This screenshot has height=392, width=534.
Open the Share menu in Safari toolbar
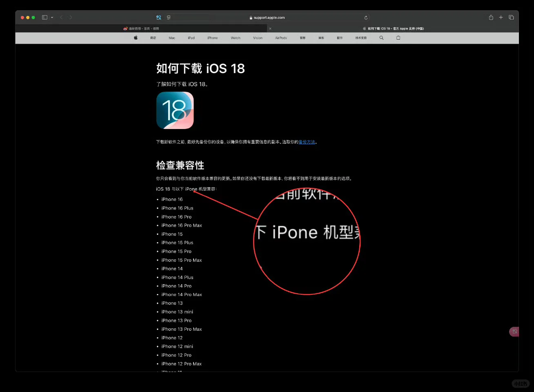click(x=491, y=18)
